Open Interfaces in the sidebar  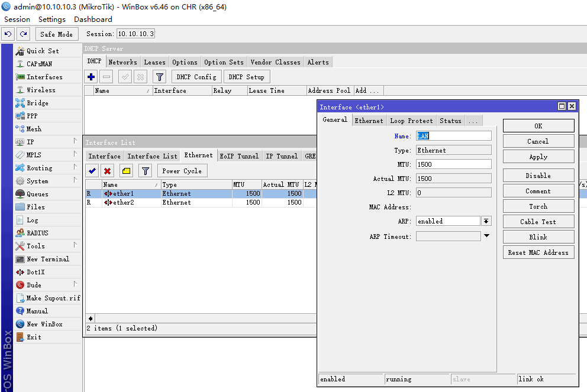click(x=44, y=77)
